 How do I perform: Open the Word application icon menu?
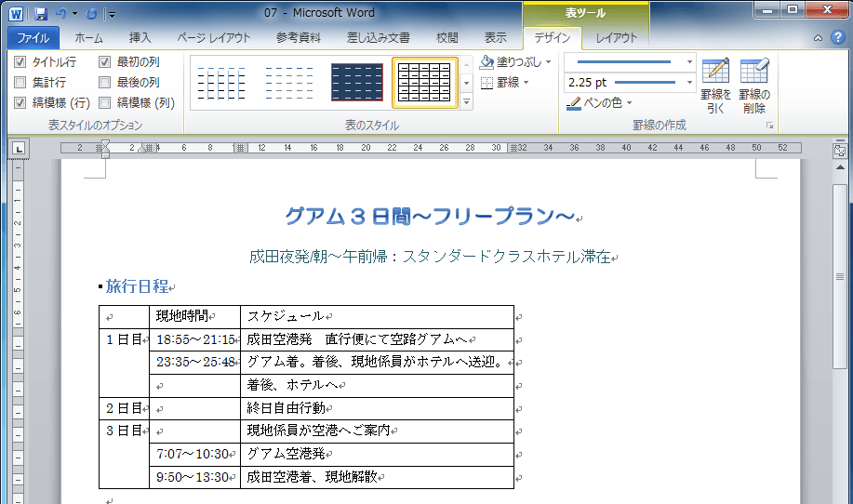click(x=17, y=14)
